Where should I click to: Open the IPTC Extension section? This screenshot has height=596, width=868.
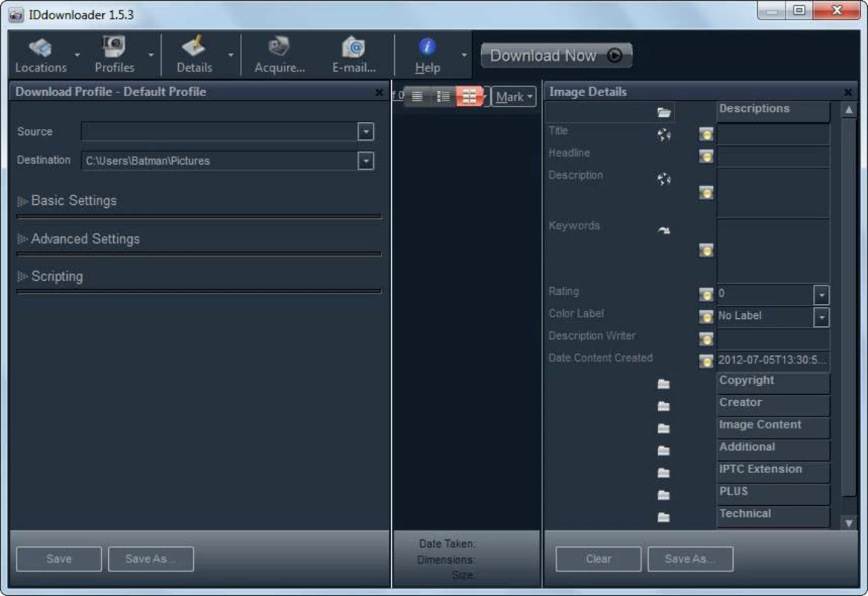(773, 471)
